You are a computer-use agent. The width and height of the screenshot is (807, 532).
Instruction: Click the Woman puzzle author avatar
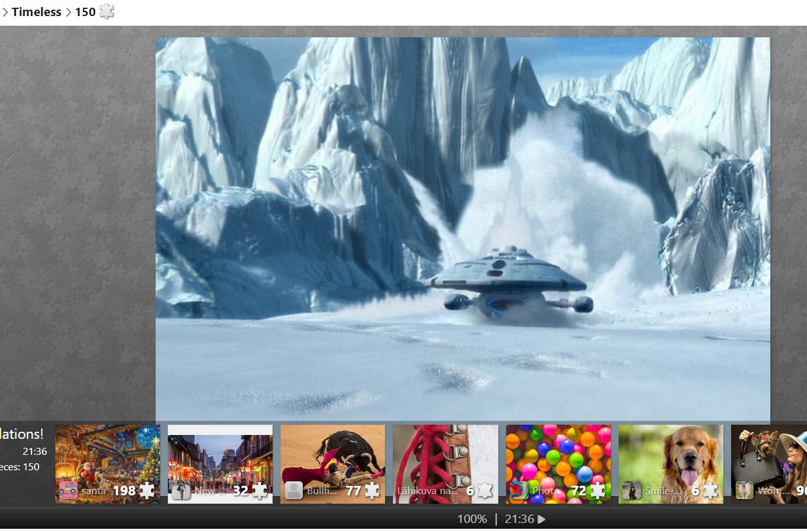point(745,491)
